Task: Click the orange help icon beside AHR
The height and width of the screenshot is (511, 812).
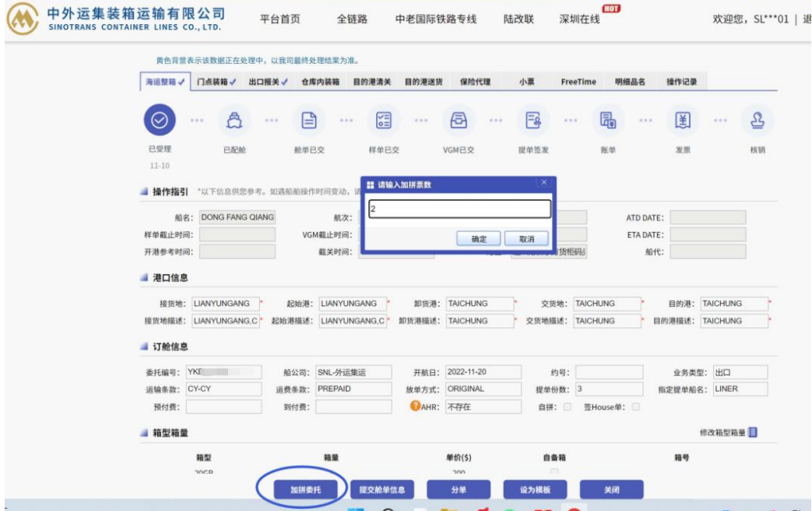Action: tap(415, 406)
